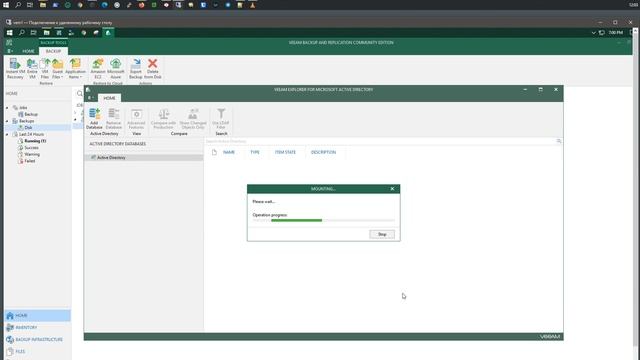Click Add Database in the Veeam Explorer ribbon
The height and width of the screenshot is (360, 640).
pyautogui.click(x=94, y=119)
